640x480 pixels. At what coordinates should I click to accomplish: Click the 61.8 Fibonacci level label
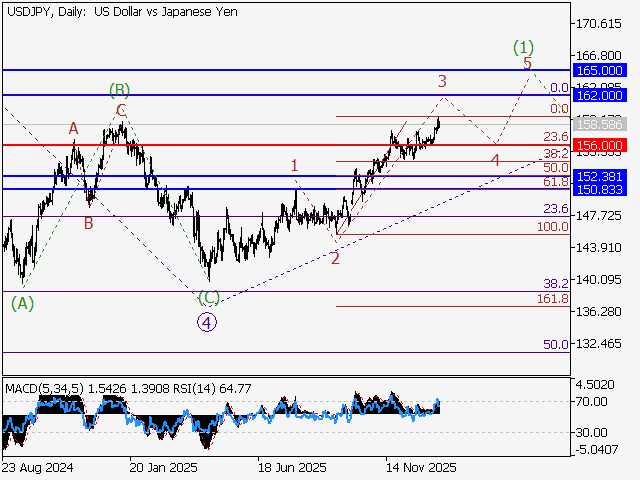tap(555, 182)
